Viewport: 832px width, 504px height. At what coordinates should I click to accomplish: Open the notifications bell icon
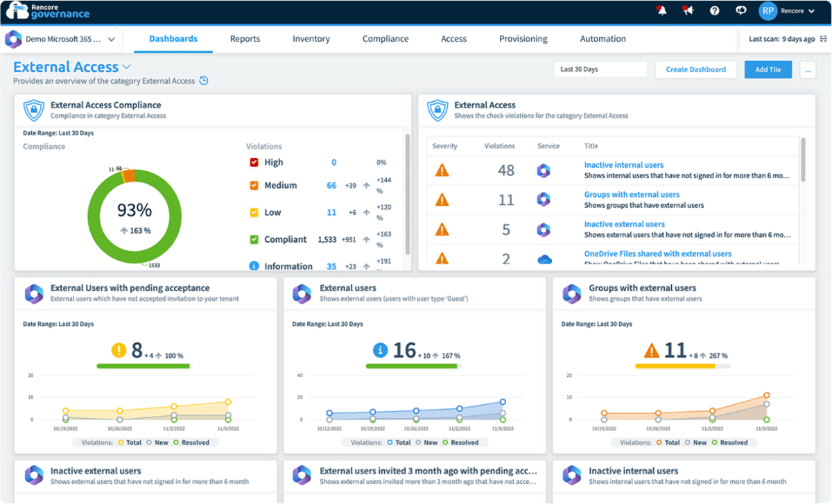coord(661,10)
